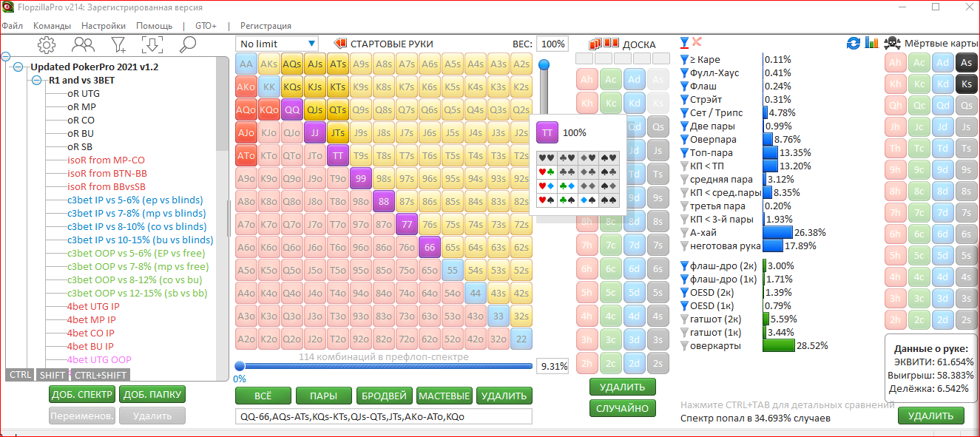This screenshot has width=980, height=437.
Task: Click the ДОБ. СПЕКТР button
Action: coord(83,394)
